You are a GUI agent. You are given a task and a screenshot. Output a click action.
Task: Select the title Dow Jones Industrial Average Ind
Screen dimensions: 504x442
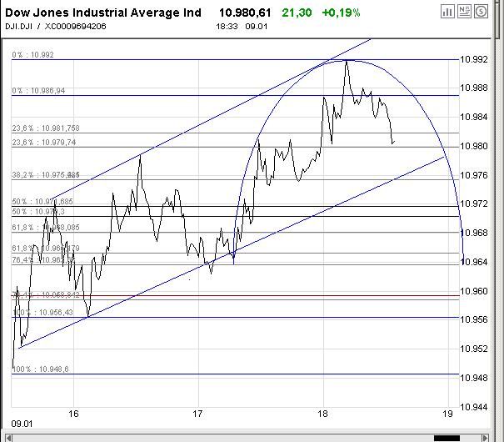pos(103,13)
